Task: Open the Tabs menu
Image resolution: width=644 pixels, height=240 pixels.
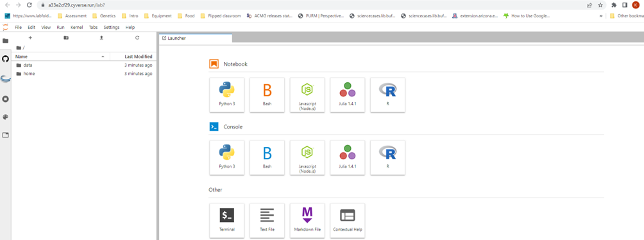Action: tap(93, 28)
